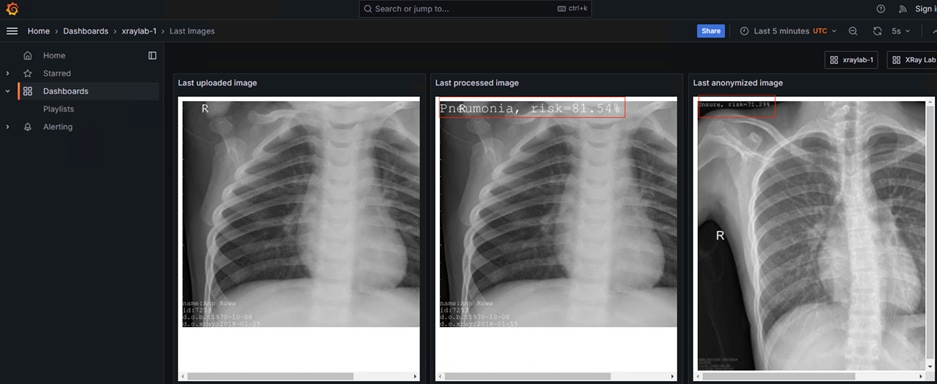Click the star icon in the sidebar
937x384 pixels.
(27, 73)
